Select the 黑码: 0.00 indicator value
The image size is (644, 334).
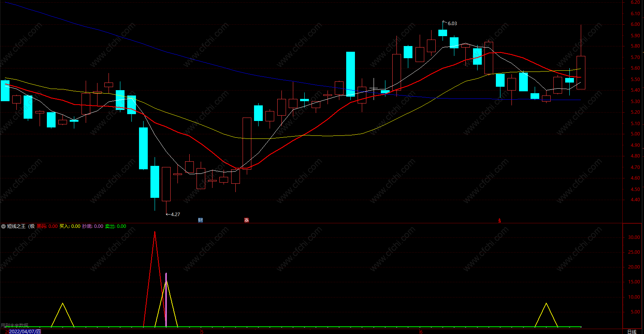pos(47,226)
